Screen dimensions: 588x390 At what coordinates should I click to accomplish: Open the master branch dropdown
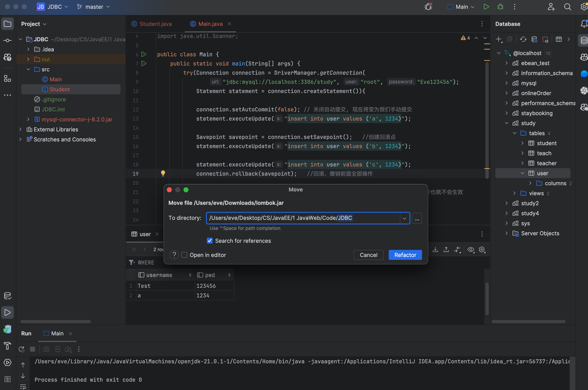[93, 7]
